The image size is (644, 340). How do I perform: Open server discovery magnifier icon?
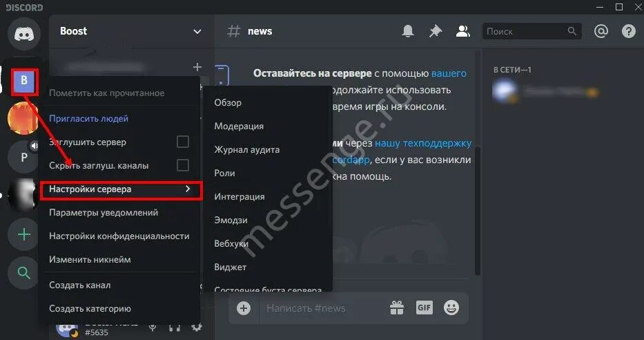tap(24, 272)
